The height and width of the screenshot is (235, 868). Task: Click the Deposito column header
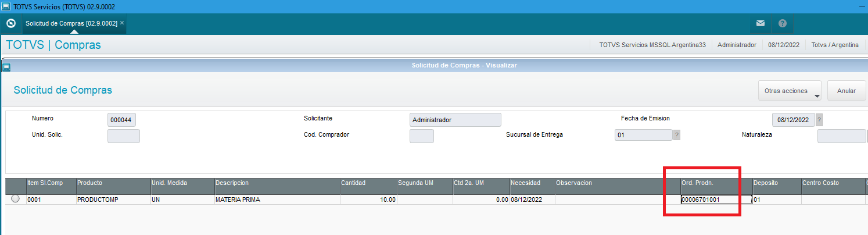[777, 186]
